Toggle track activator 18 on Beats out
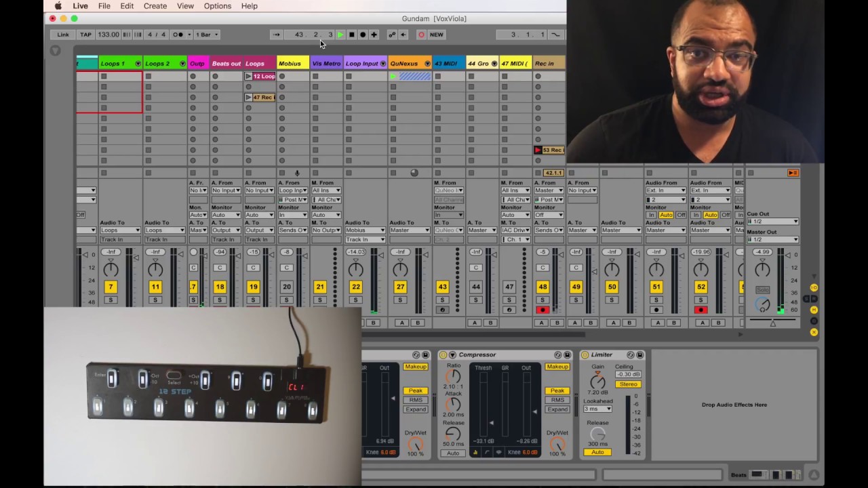This screenshot has height=488, width=868. point(220,287)
